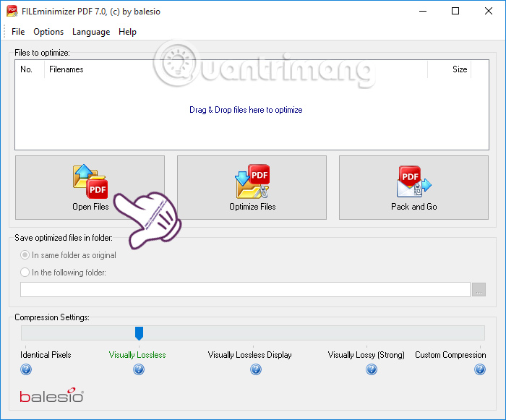Click the Size column header
This screenshot has width=506, height=420.
point(449,69)
